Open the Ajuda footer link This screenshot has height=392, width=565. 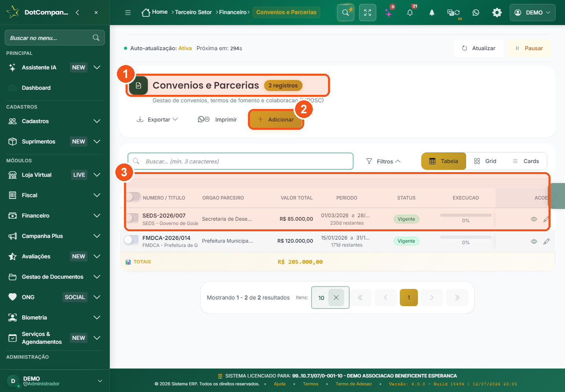[x=280, y=384]
